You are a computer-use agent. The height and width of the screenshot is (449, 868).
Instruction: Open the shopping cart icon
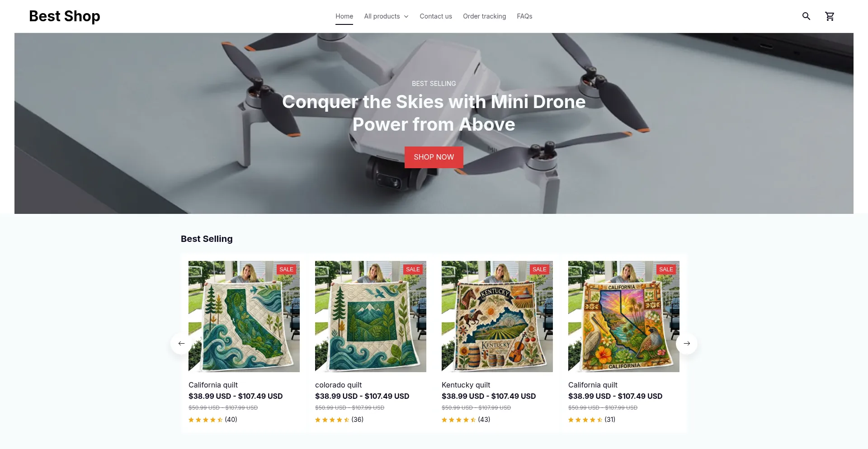coord(830,16)
